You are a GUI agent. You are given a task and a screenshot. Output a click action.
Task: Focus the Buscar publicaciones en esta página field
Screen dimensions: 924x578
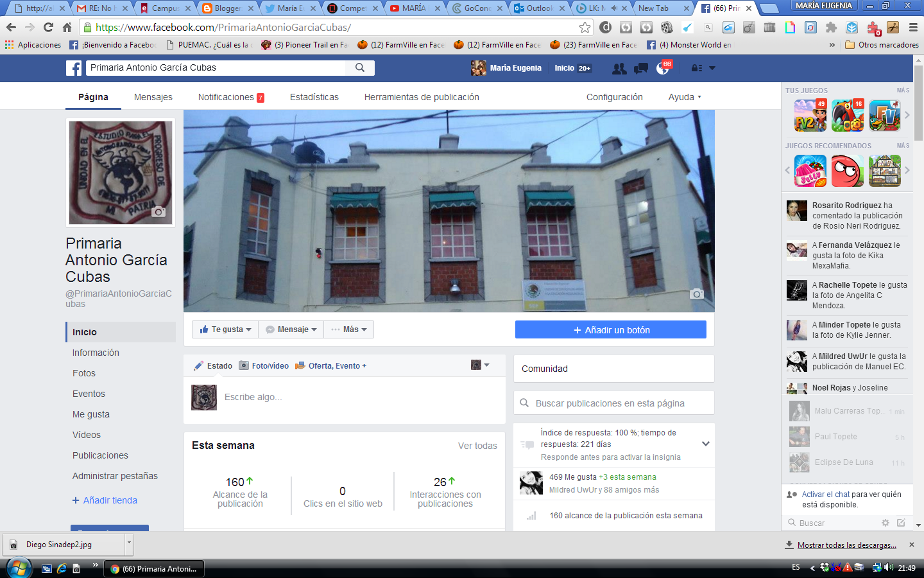(x=614, y=403)
